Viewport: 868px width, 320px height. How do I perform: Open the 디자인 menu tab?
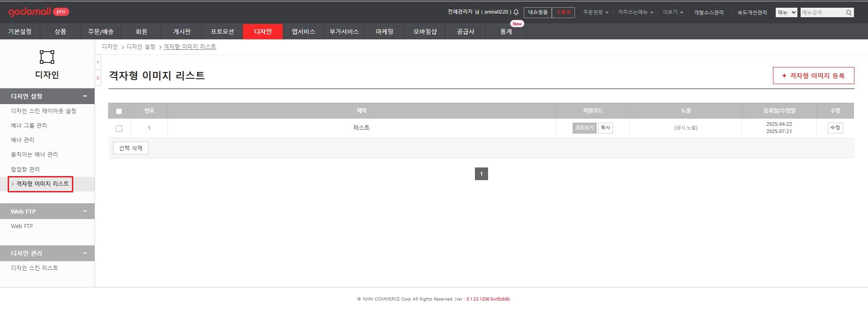click(263, 32)
